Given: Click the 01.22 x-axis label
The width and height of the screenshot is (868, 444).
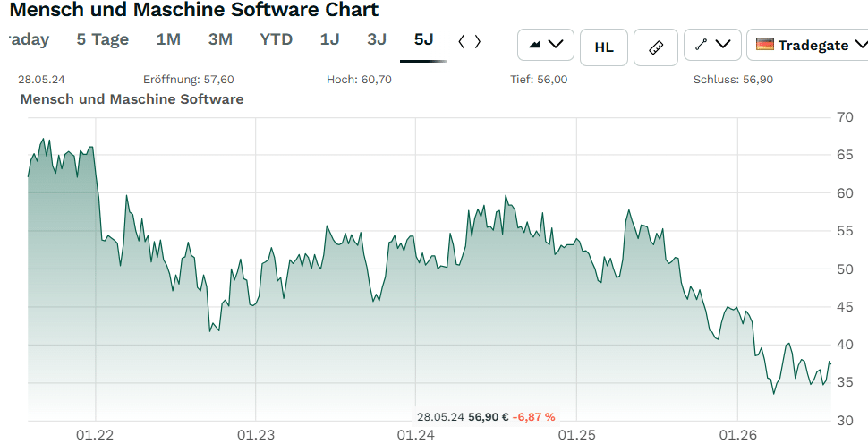Looking at the screenshot, I should (x=95, y=435).
